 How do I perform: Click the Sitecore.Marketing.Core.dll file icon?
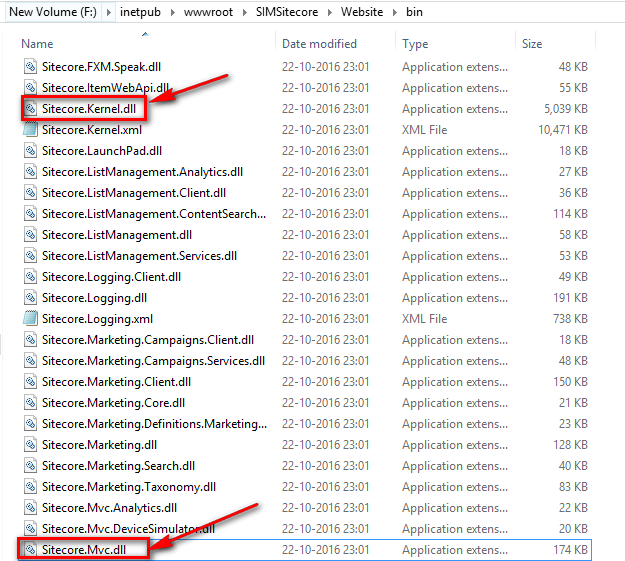click(x=30, y=402)
